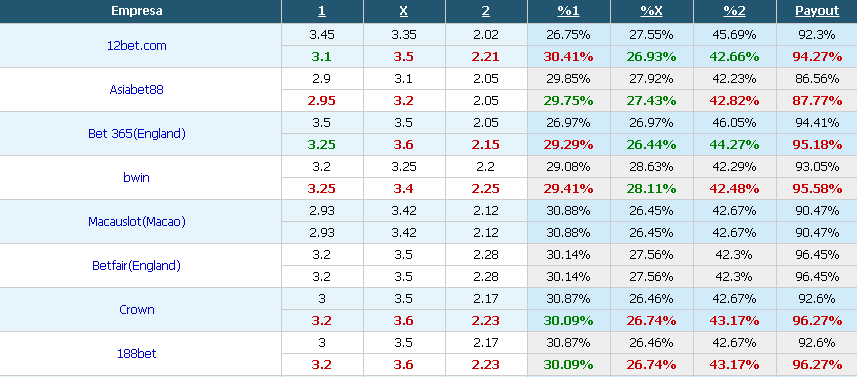This screenshot has width=857, height=377.
Task: Open the bwin bookmaker link
Action: [x=137, y=178]
